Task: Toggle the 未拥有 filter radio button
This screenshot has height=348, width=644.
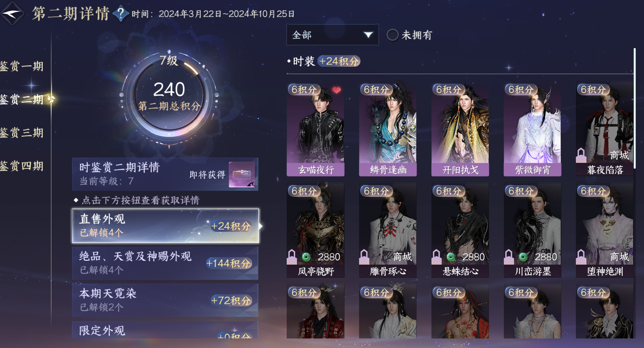Action: [393, 35]
